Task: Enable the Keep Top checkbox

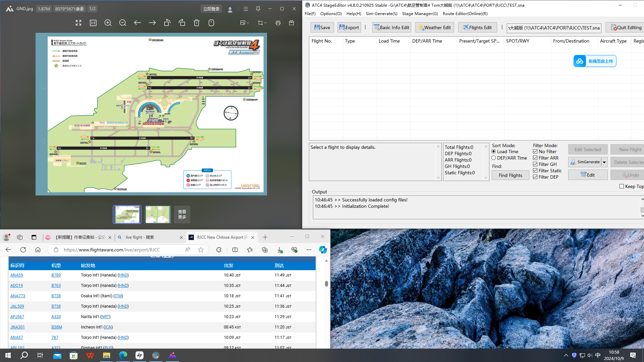Action: [x=622, y=186]
